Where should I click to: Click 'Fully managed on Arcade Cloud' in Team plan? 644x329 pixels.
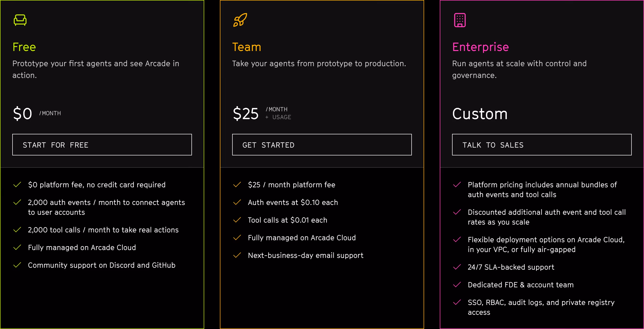point(302,238)
